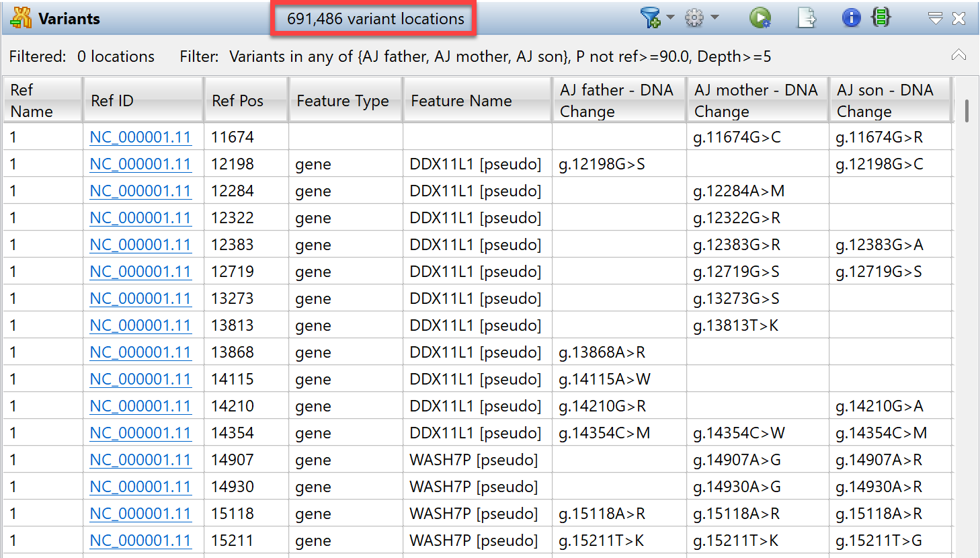Sort by the Ref Pos column header
The height and width of the screenshot is (558, 980).
pos(246,100)
